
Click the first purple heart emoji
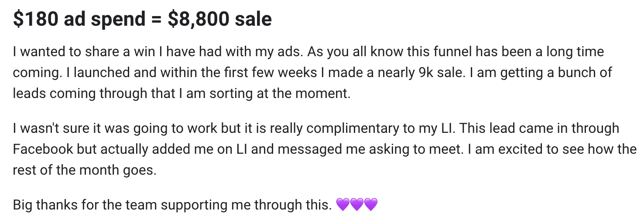pos(343,204)
